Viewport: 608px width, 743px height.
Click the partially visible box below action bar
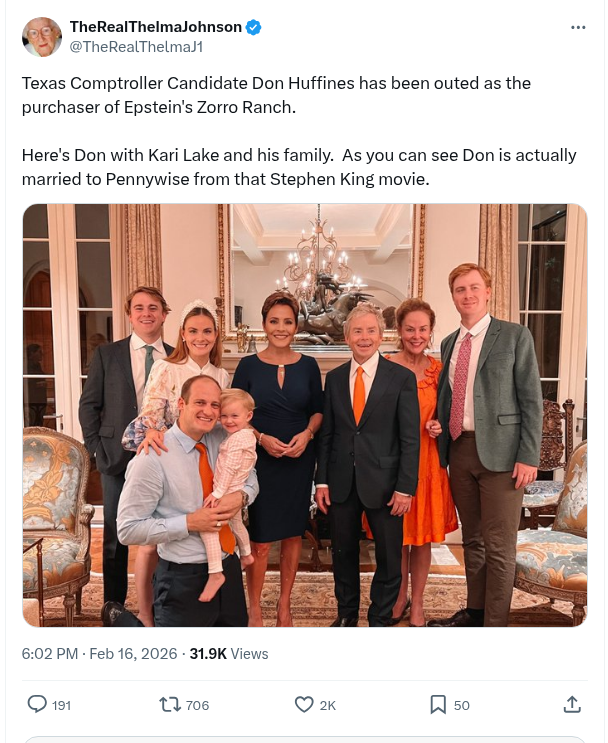[x=304, y=740]
